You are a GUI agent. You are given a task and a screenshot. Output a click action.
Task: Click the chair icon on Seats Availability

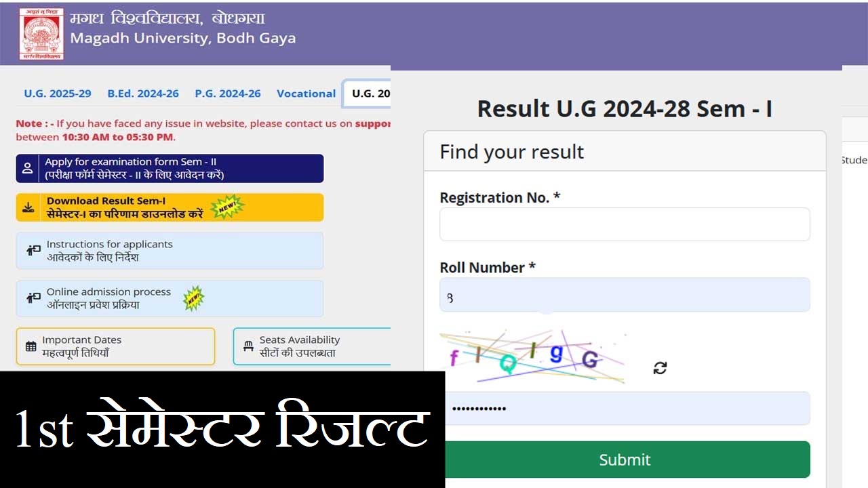[x=248, y=346]
